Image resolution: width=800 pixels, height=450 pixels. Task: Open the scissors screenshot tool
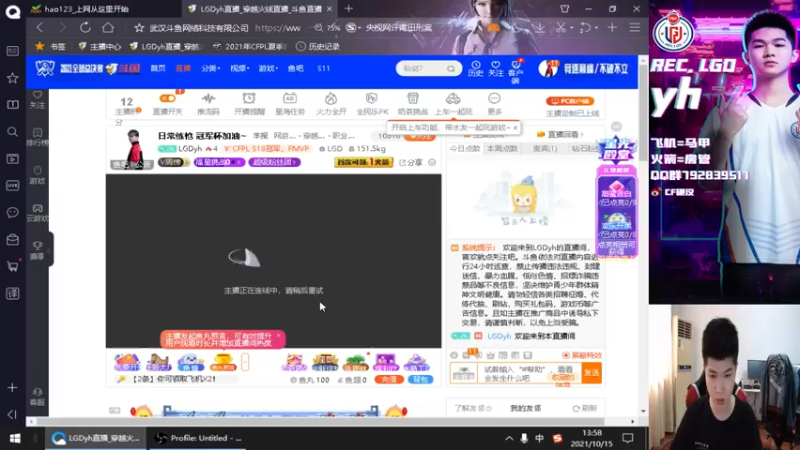[x=561, y=28]
